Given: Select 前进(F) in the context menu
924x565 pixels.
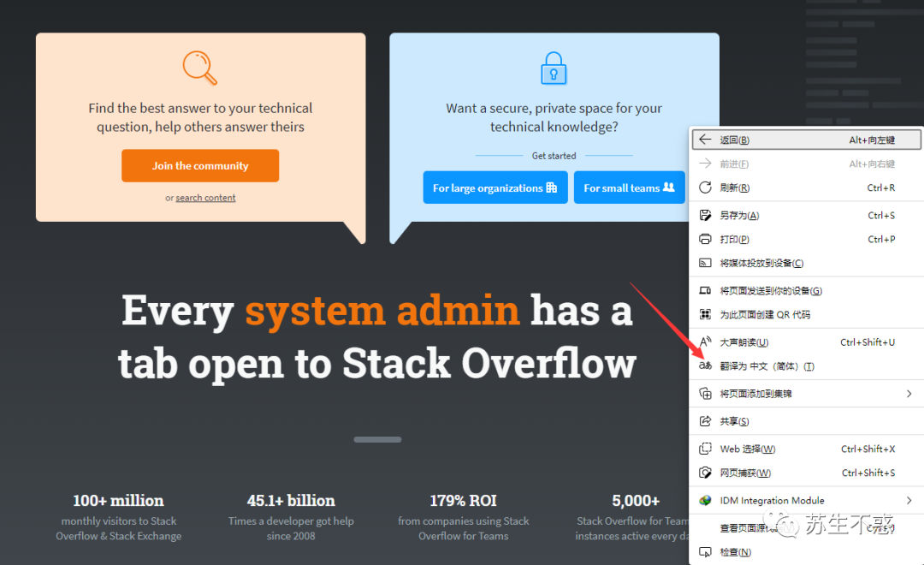Looking at the screenshot, I should [806, 164].
